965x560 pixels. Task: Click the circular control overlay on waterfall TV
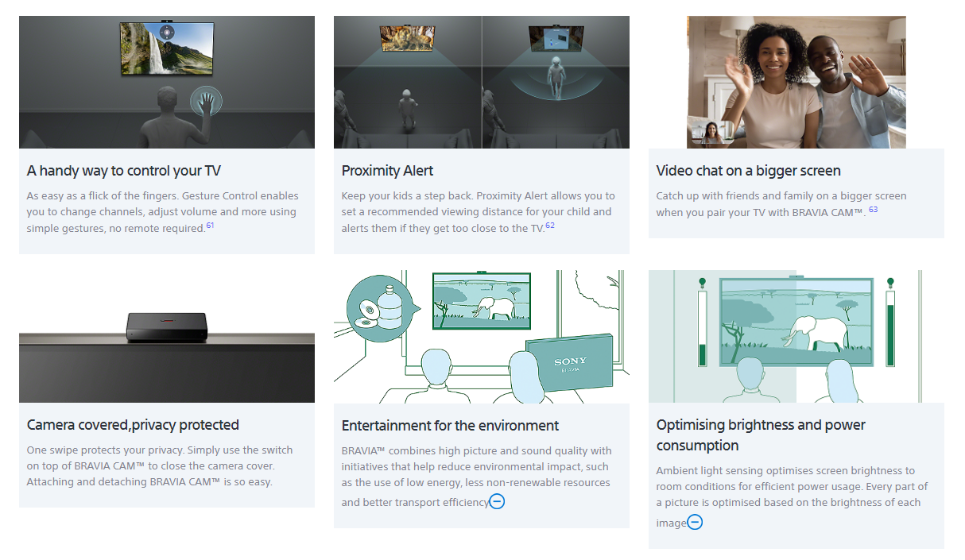click(167, 33)
